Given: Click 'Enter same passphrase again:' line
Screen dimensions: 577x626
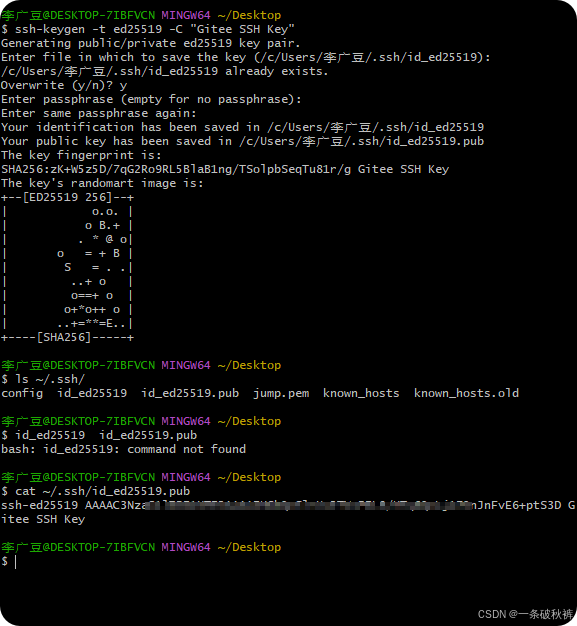Looking at the screenshot, I should [99, 113].
